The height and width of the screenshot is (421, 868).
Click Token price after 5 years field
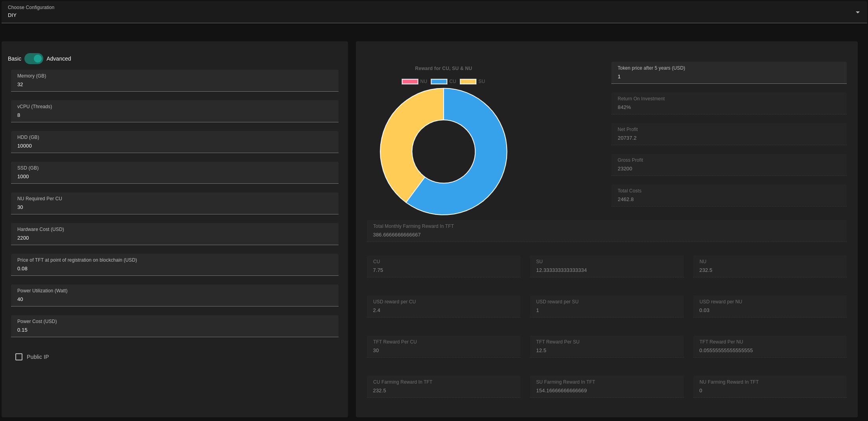pyautogui.click(x=728, y=77)
